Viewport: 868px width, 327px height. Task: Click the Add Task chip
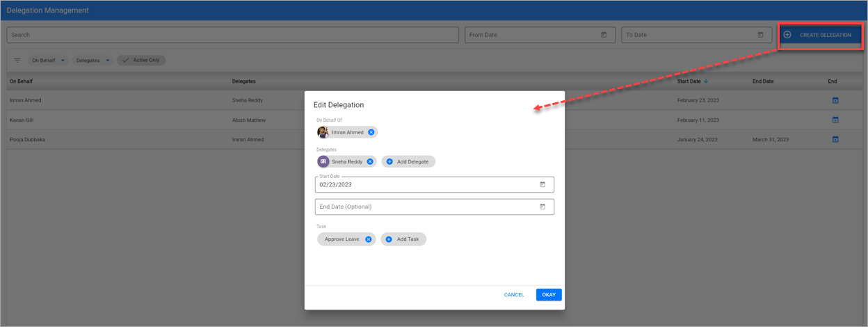[x=403, y=239]
